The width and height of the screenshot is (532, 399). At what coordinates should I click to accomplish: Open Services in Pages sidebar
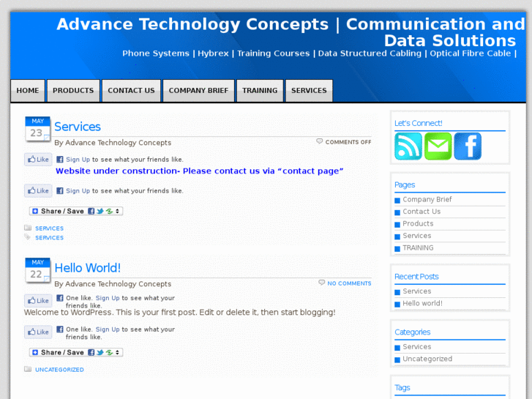pyautogui.click(x=417, y=236)
